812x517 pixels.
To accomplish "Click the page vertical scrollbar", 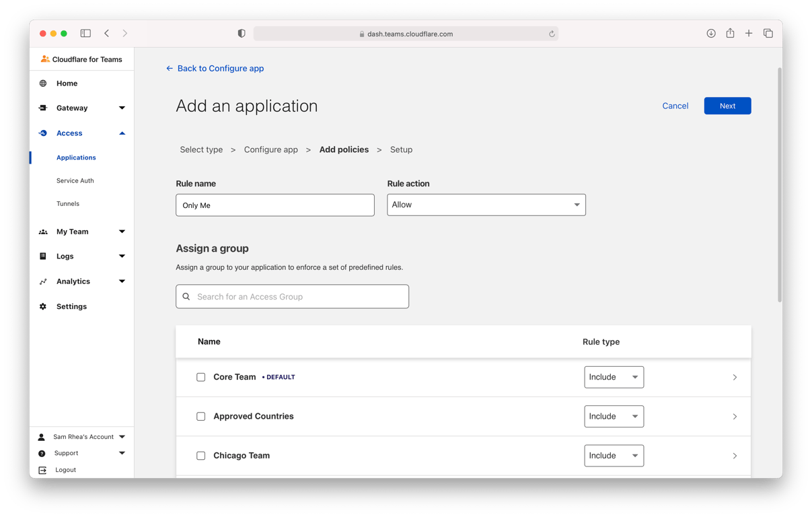I will (x=780, y=185).
